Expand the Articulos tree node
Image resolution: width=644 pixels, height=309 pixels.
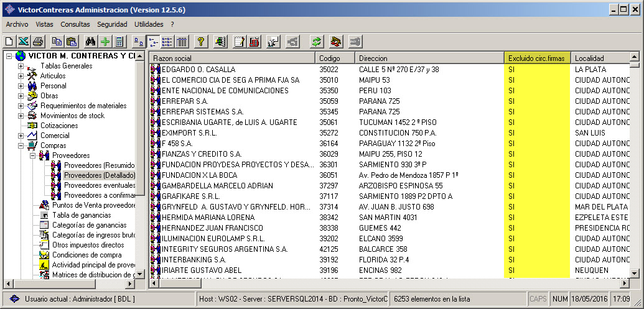tap(21, 76)
